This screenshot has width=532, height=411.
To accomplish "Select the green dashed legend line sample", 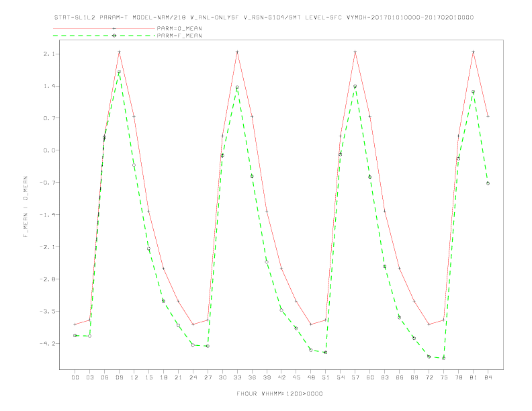I will [x=104, y=36].
